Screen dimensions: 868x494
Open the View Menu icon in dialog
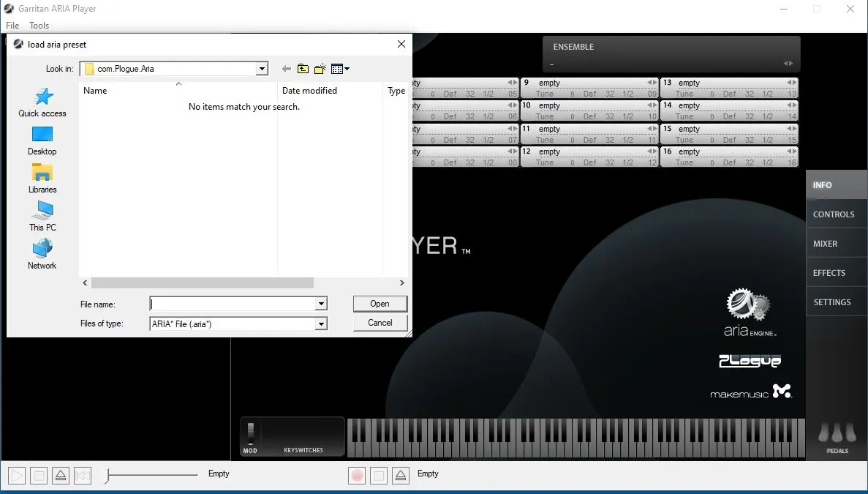(x=339, y=69)
